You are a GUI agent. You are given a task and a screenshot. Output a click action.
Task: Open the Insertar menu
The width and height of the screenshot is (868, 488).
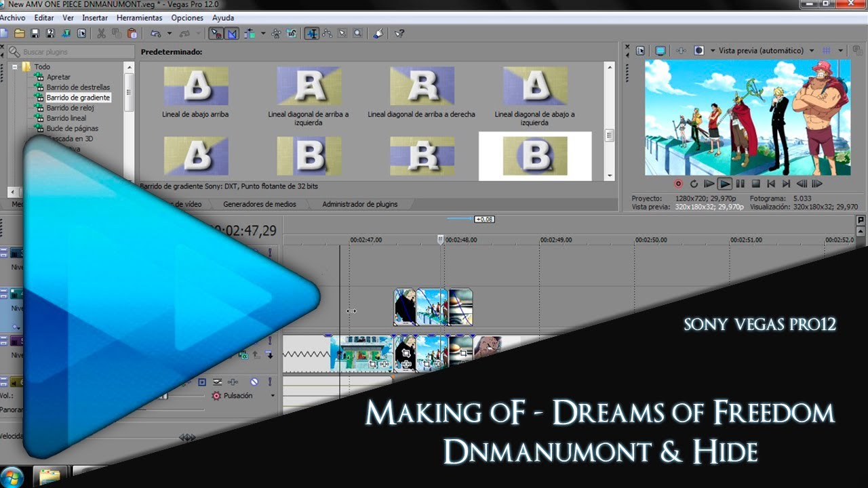coord(94,18)
